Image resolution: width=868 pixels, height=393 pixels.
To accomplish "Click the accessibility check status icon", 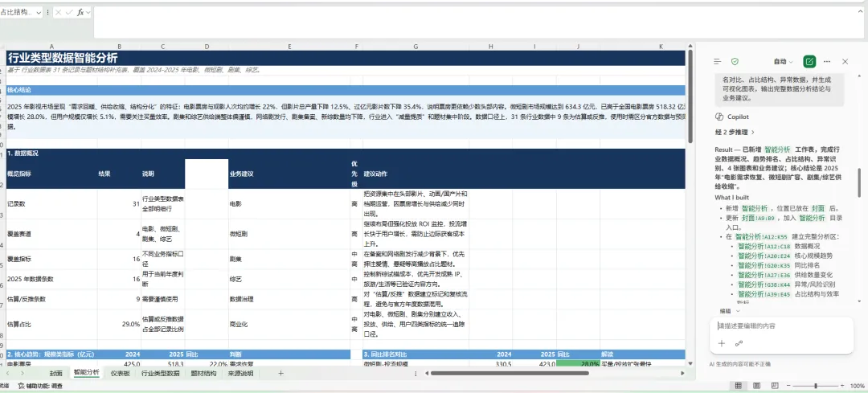I will (21, 386).
